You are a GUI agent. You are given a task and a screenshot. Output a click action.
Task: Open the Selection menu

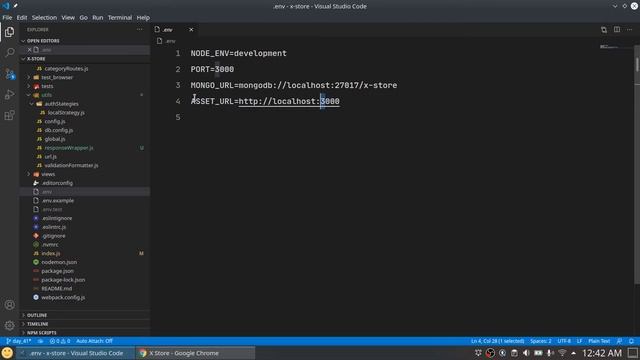point(44,18)
